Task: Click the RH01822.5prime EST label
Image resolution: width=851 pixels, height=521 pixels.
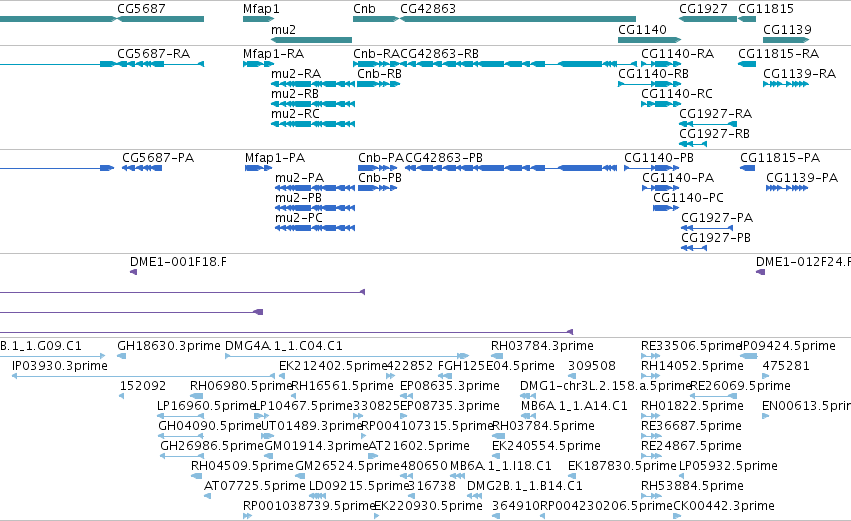Action: 692,406
